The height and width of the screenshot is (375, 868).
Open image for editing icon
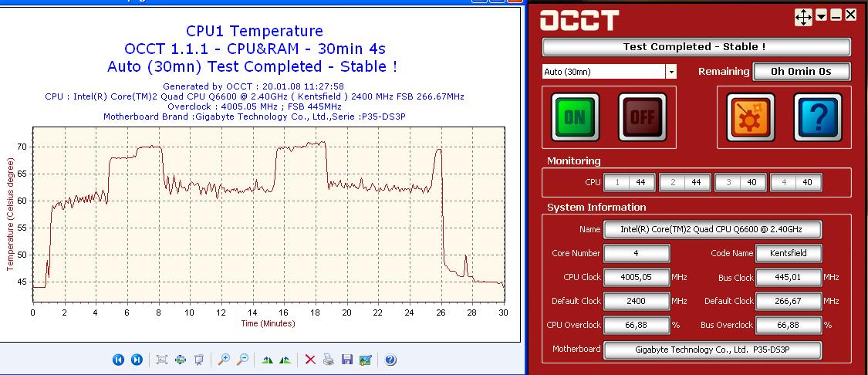click(366, 360)
